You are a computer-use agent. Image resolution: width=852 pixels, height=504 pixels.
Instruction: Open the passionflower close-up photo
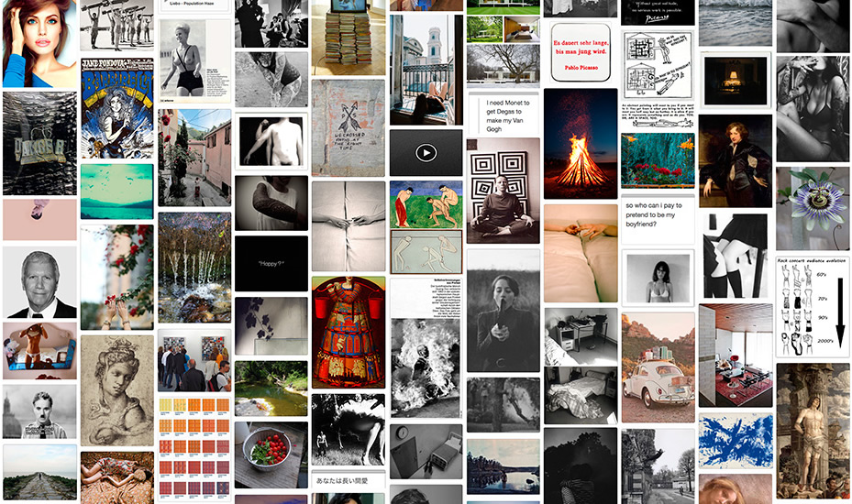click(x=813, y=209)
